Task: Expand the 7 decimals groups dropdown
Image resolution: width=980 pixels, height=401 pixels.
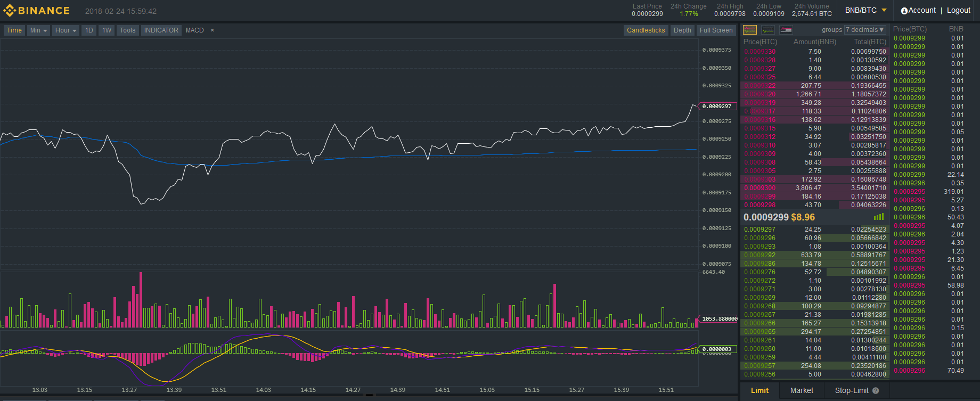Action: click(x=865, y=30)
